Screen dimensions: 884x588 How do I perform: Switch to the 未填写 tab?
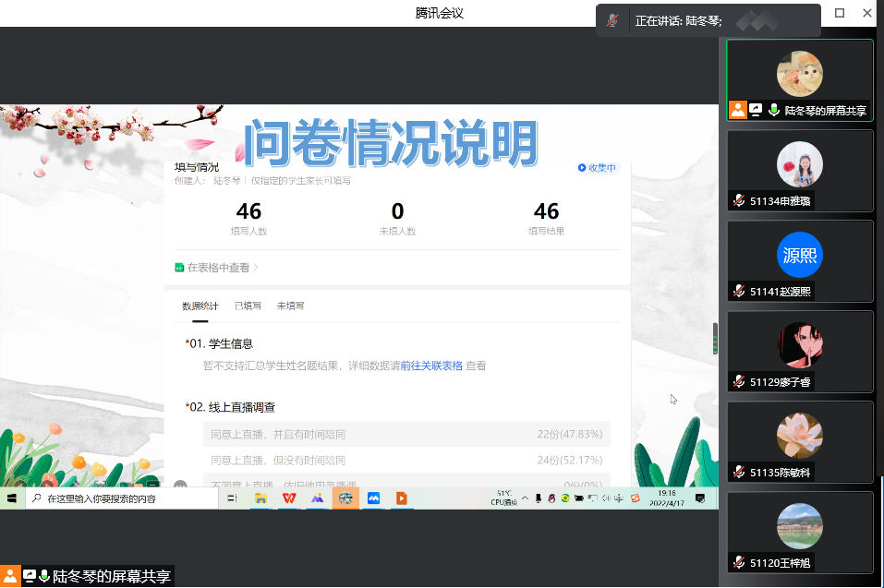pos(290,306)
